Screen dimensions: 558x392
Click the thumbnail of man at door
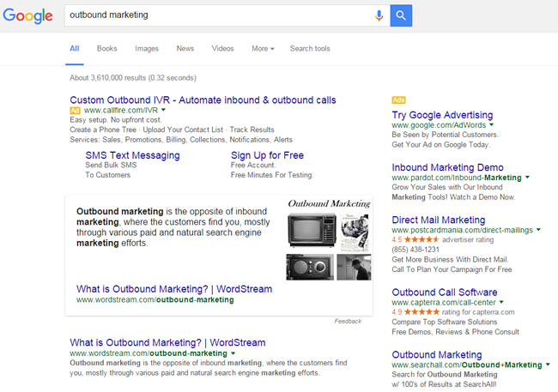pos(354,267)
